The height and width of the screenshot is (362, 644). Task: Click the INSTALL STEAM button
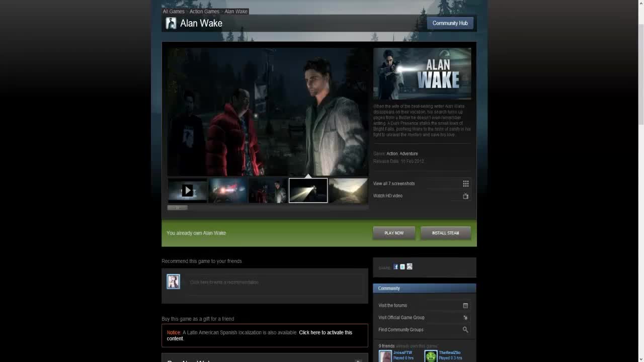point(445,233)
